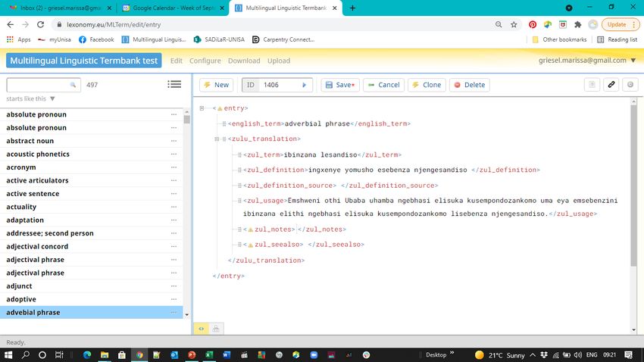The height and width of the screenshot is (362, 644).
Task: Click the search magnifier in list filter
Action: (73, 85)
